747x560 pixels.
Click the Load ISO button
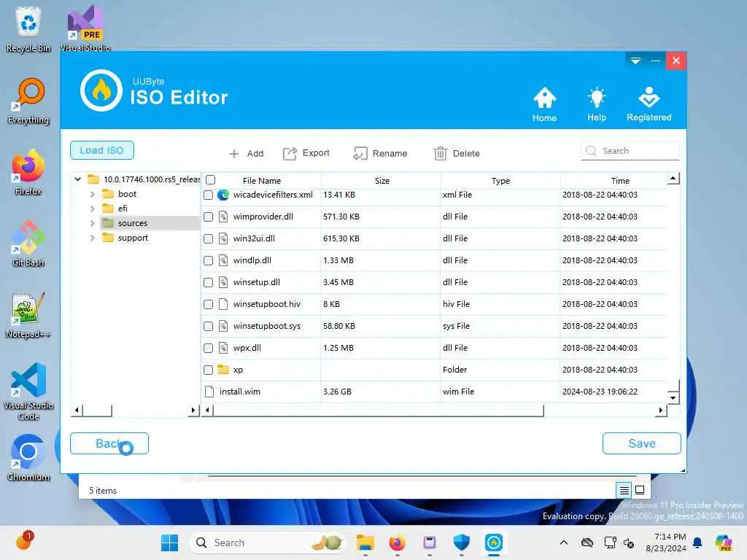pyautogui.click(x=102, y=150)
